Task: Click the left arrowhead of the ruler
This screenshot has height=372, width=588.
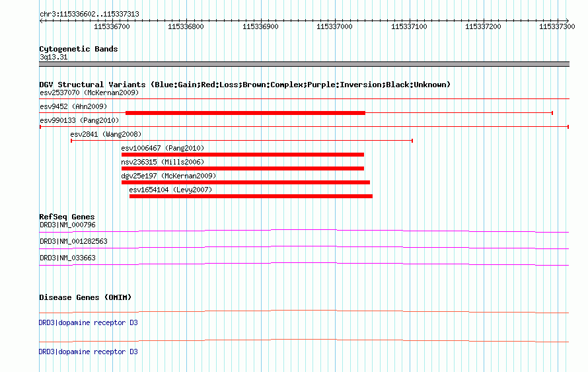Action: (x=41, y=20)
